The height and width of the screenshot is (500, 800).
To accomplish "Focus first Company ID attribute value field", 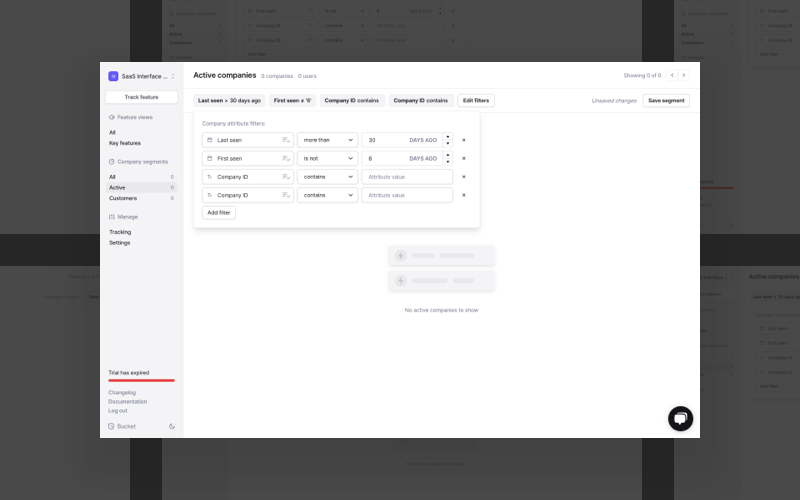I will 407,177.
